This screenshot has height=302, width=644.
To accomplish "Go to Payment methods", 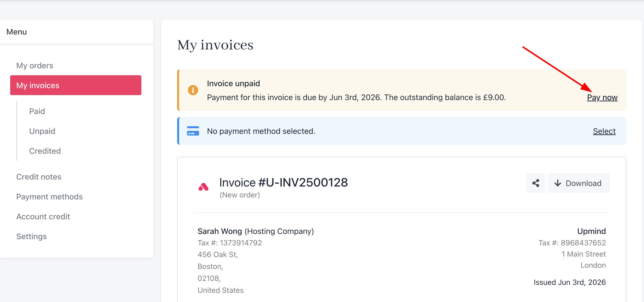I will pos(49,197).
